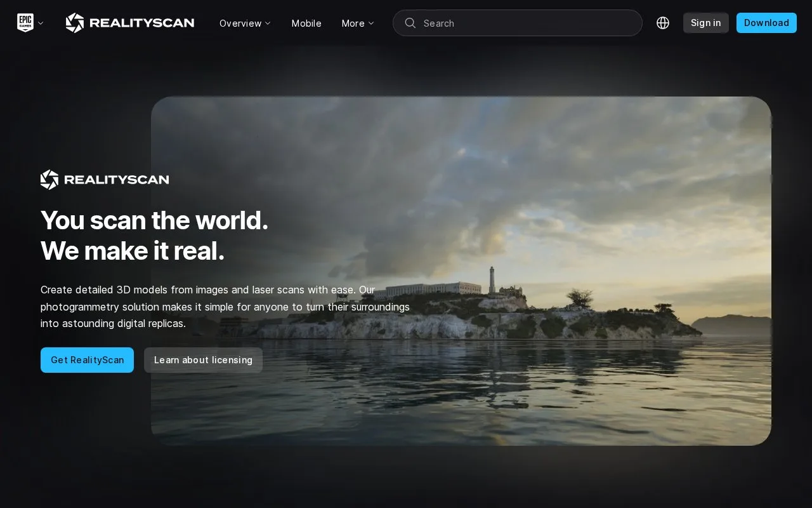Open the Mobile navigation item

[306, 23]
